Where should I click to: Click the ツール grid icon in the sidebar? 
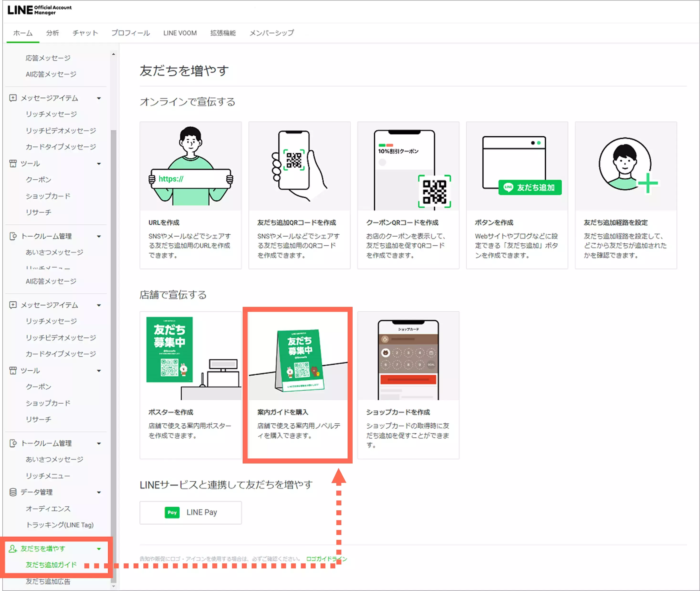click(x=13, y=164)
